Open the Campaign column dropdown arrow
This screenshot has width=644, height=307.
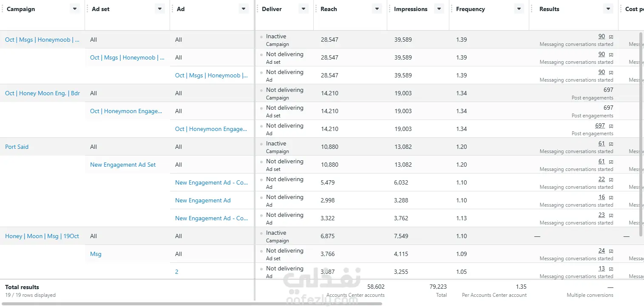(x=75, y=9)
